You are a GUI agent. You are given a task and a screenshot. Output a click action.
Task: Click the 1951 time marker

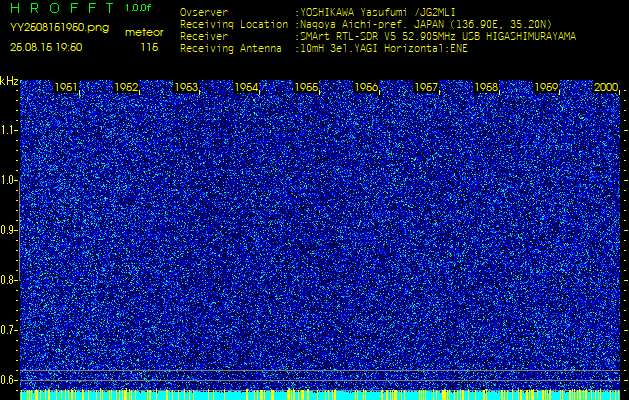click(66, 87)
